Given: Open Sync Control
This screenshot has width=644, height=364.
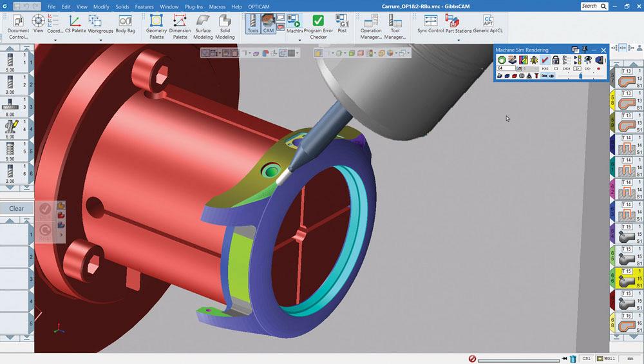Looking at the screenshot, I should (430, 23).
